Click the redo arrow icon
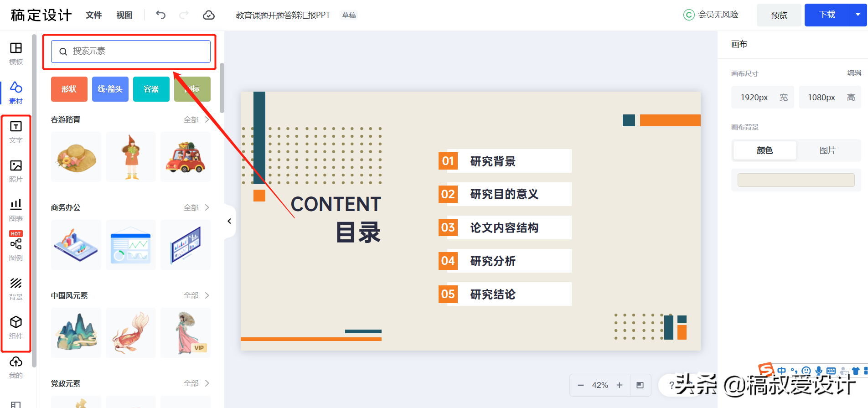The image size is (868, 408). 184,15
